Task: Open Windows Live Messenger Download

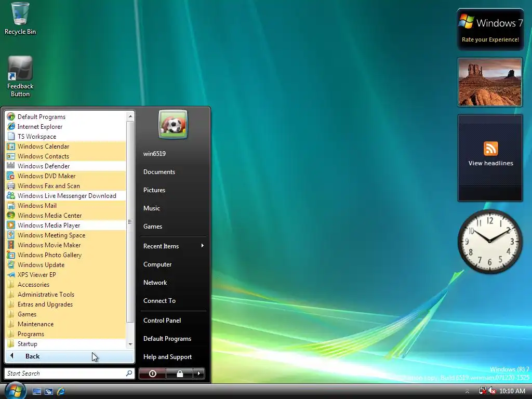Action: 66,196
